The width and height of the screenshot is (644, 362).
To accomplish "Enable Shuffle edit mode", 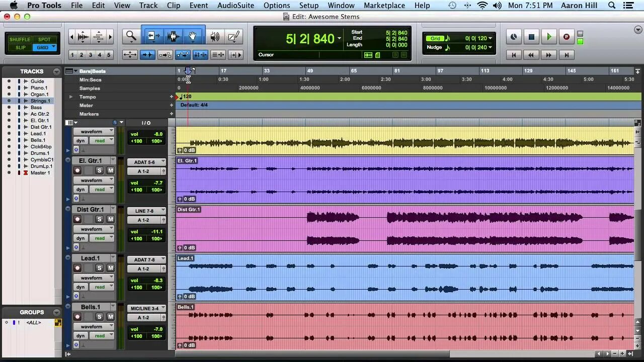I will click(x=20, y=39).
